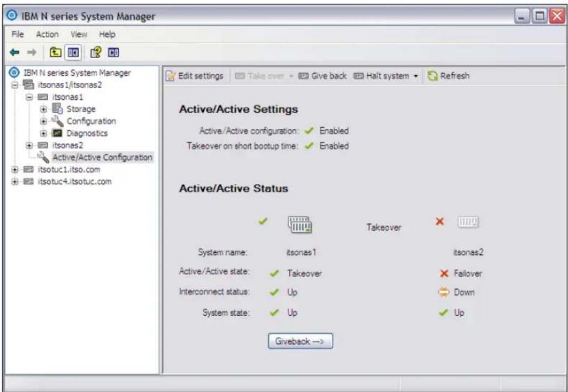
Task: Open the File menu
Action: (18, 35)
